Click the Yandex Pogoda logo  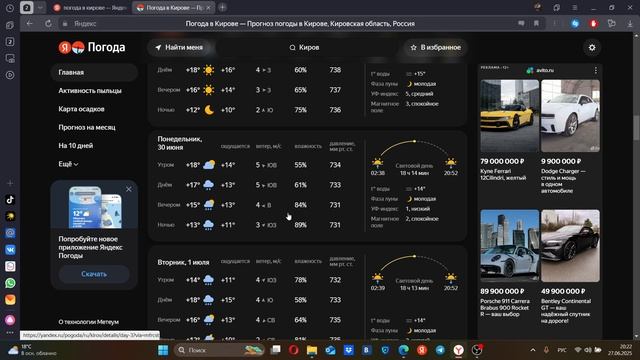[x=92, y=47]
